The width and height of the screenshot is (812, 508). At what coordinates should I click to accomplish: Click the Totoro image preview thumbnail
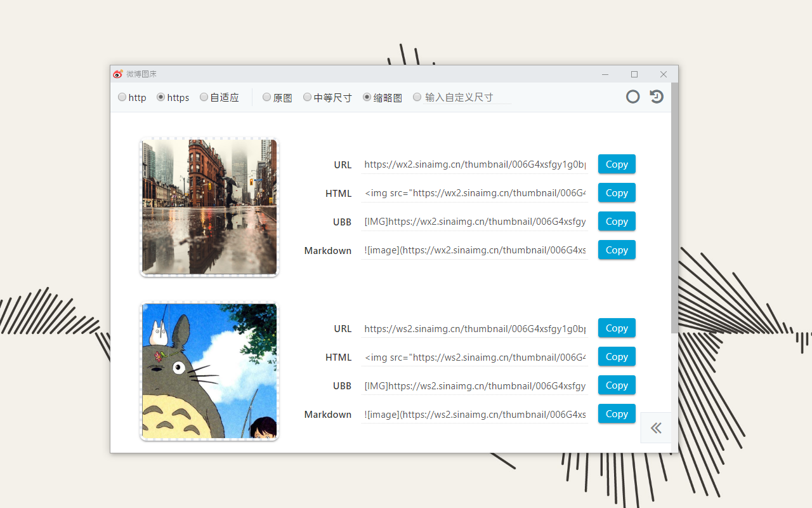coord(209,371)
